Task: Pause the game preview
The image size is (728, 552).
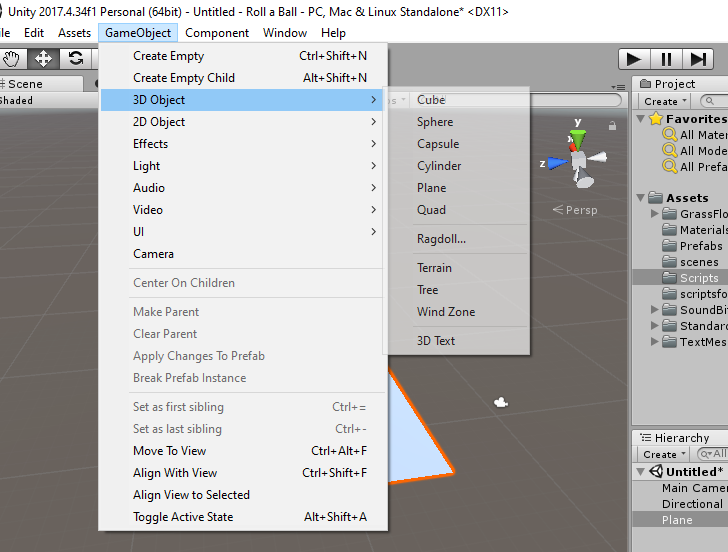Action: coord(666,59)
